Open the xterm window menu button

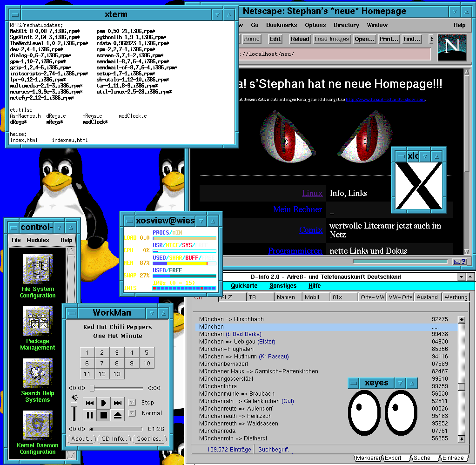[x=14, y=14]
